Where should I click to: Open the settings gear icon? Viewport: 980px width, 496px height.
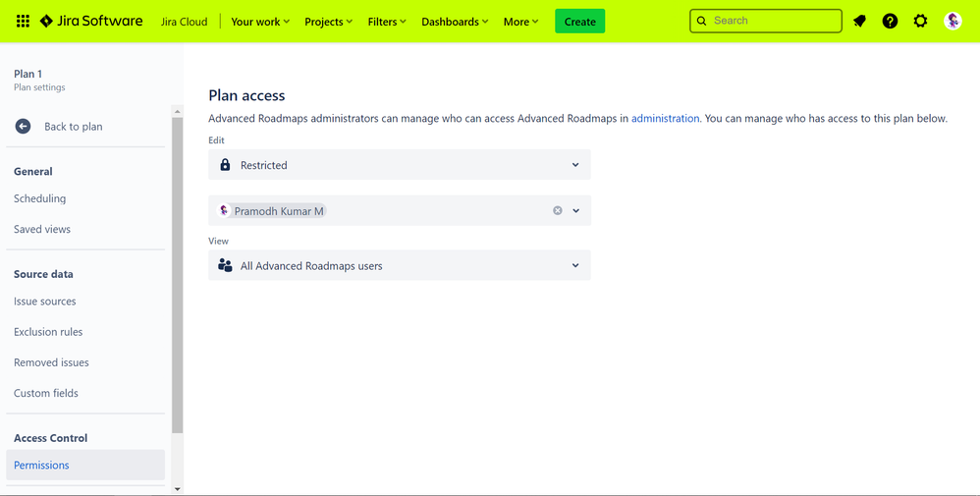pyautogui.click(x=921, y=22)
